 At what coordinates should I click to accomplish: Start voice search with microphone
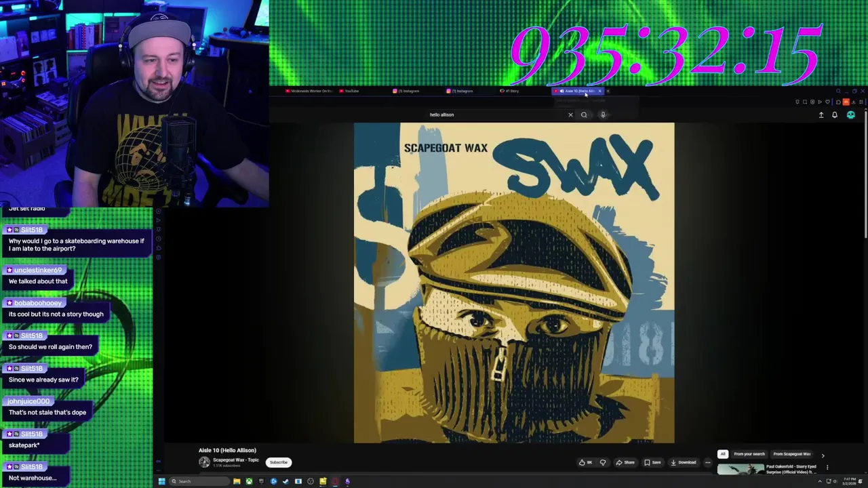[x=603, y=115]
